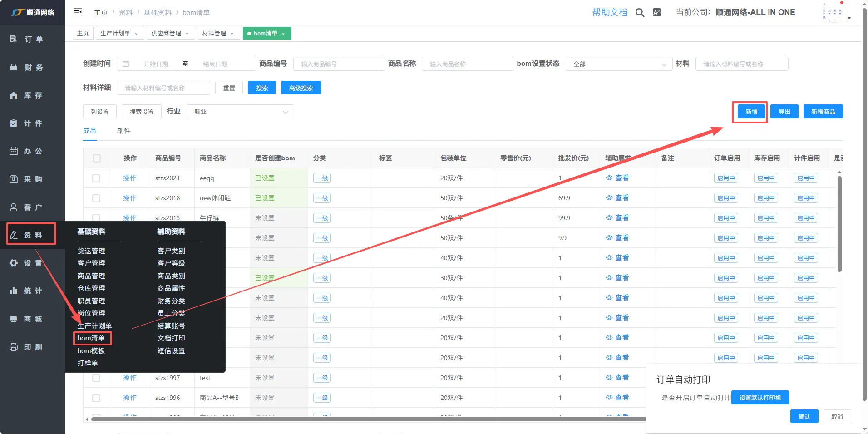The width and height of the screenshot is (868, 434).
Task: Open the 库存 inventory sidebar icon
Action: [x=14, y=95]
